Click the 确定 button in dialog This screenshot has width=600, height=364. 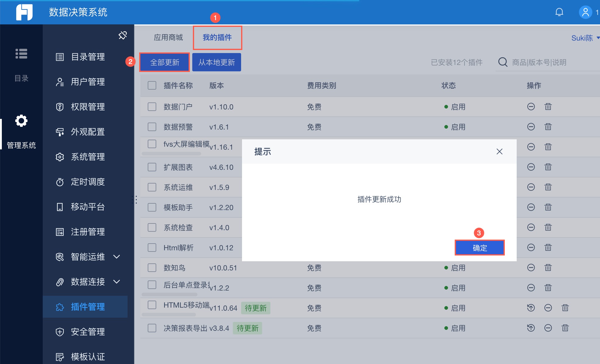(x=479, y=248)
